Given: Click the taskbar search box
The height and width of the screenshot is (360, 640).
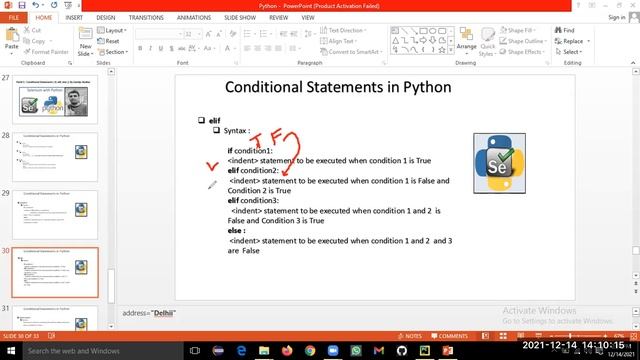Looking at the screenshot, I should click(x=103, y=351).
